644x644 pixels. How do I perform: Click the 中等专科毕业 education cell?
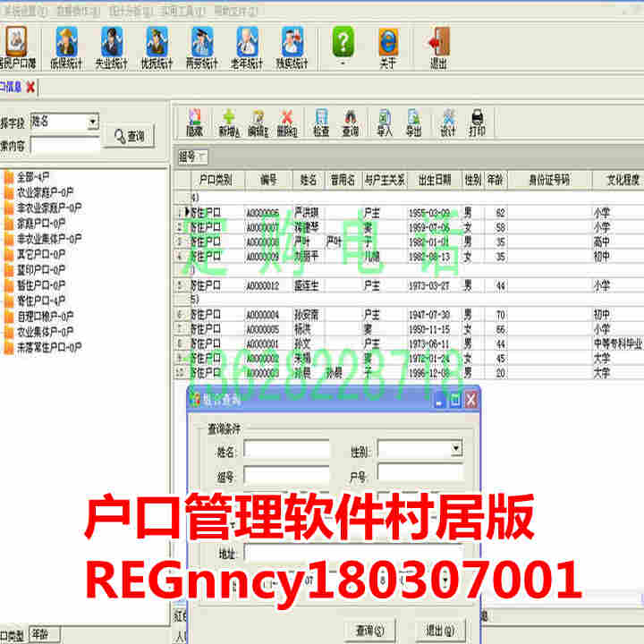pyautogui.click(x=618, y=344)
